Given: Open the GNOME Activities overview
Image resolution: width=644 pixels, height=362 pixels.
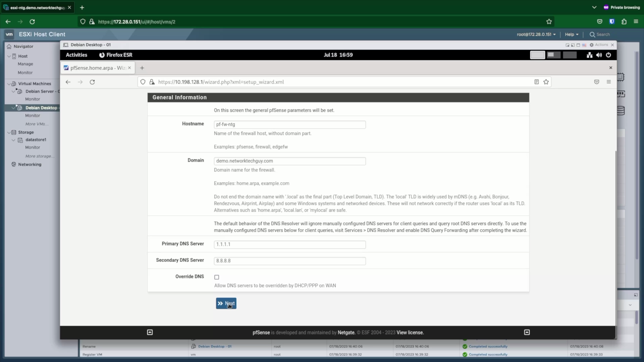Looking at the screenshot, I should (76, 55).
